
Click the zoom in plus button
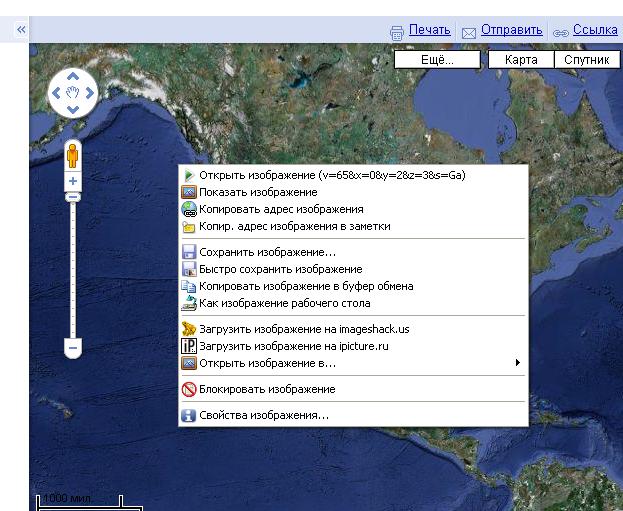coord(73,181)
